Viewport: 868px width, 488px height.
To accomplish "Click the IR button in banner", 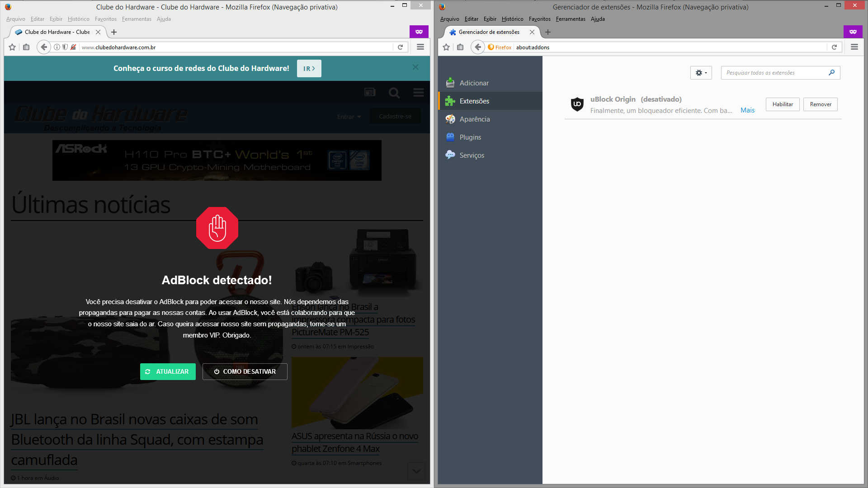I will 309,69.
